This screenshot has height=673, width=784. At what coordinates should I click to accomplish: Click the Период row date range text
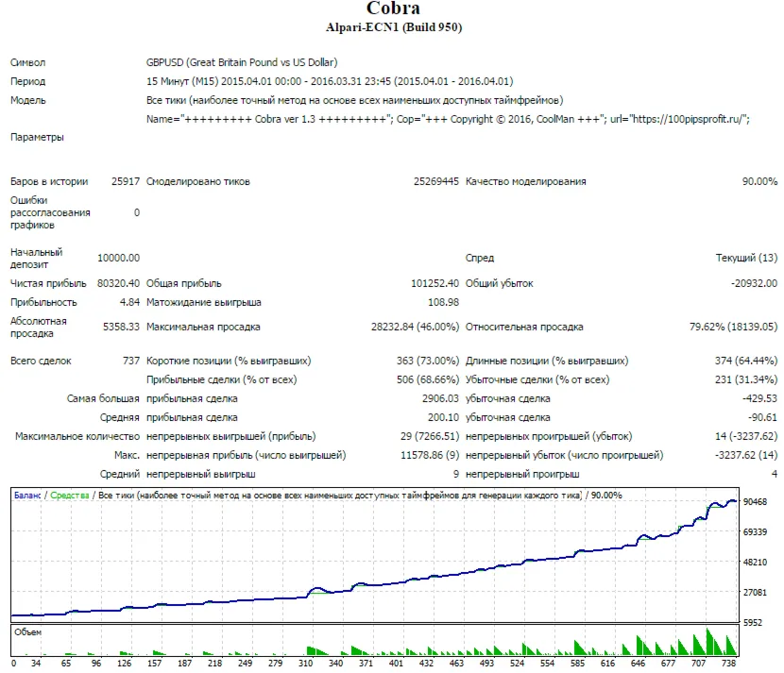point(330,81)
